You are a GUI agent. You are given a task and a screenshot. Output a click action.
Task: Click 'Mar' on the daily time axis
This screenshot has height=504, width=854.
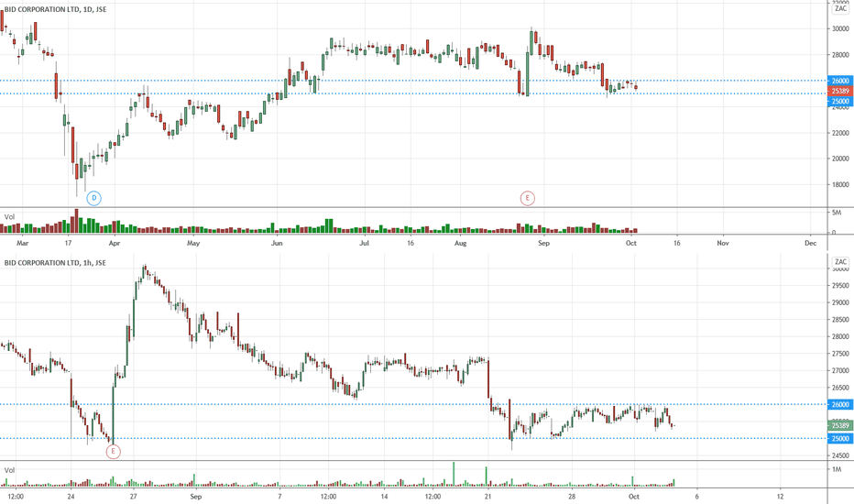click(x=22, y=243)
